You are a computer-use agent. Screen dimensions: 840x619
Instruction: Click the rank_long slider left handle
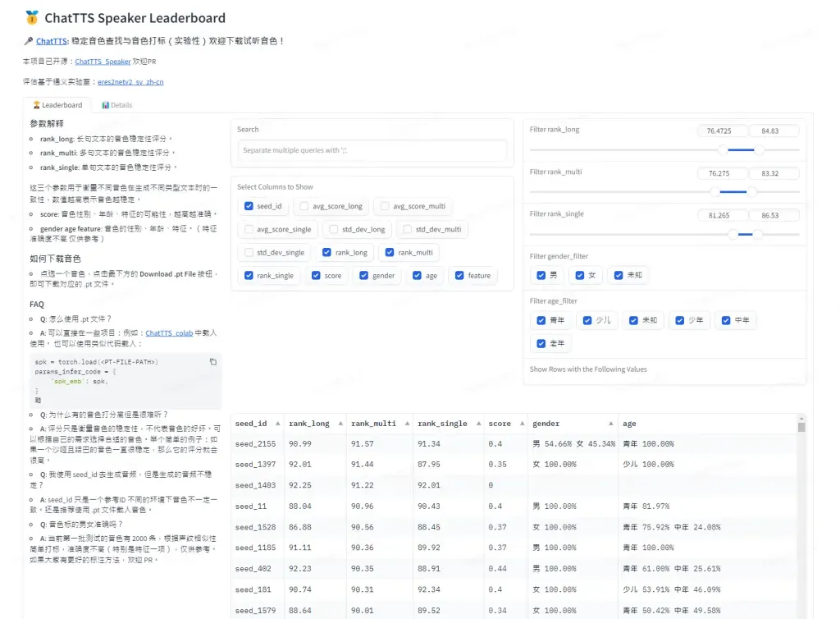click(x=723, y=150)
